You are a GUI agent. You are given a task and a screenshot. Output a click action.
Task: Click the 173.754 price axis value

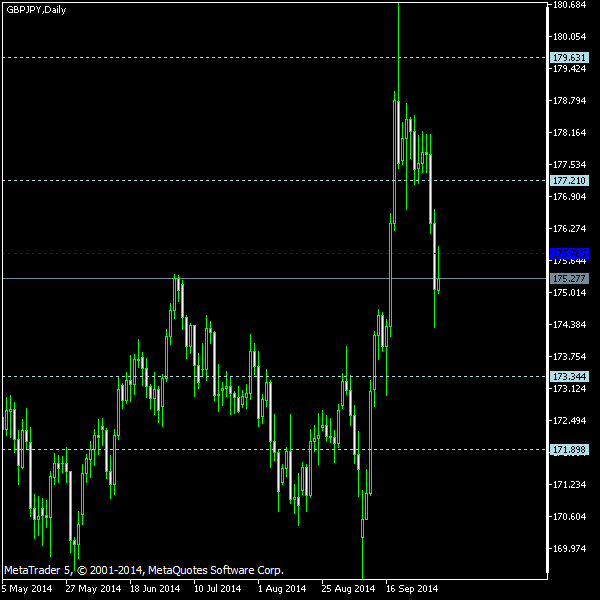[x=569, y=357]
